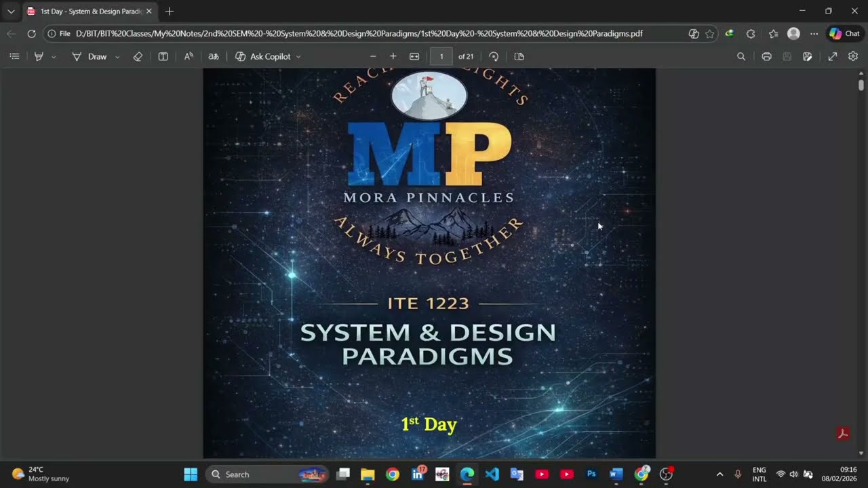
Task: Expand the Draw options dropdown arrow
Action: point(117,57)
